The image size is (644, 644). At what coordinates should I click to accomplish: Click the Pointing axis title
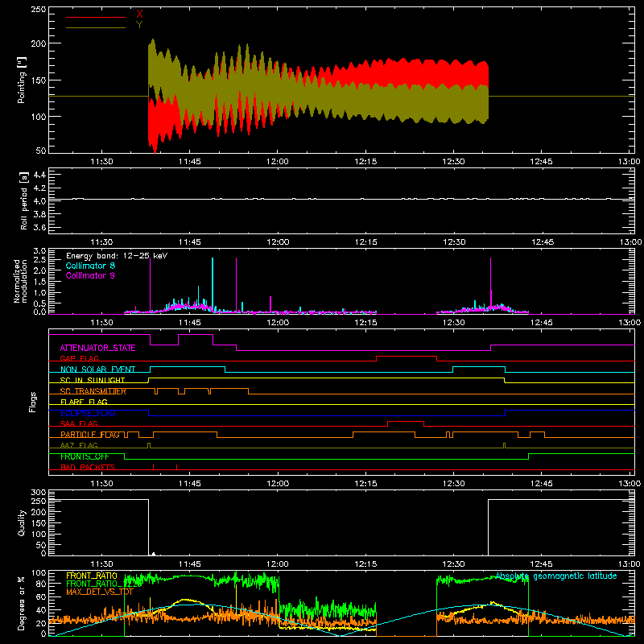tap(22, 80)
